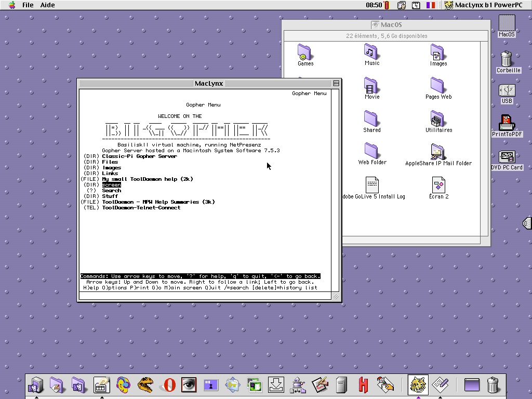Select the Images folder in MacOS window

[438, 55]
